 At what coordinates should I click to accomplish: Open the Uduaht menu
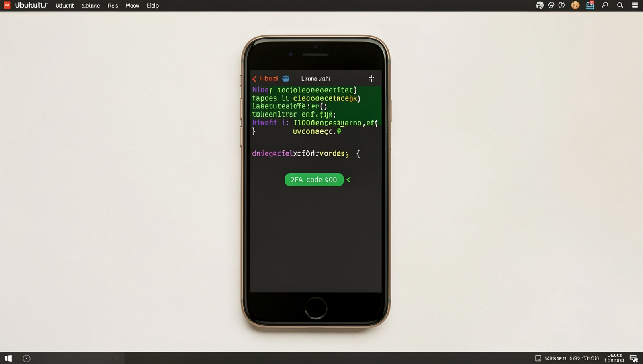coord(65,6)
